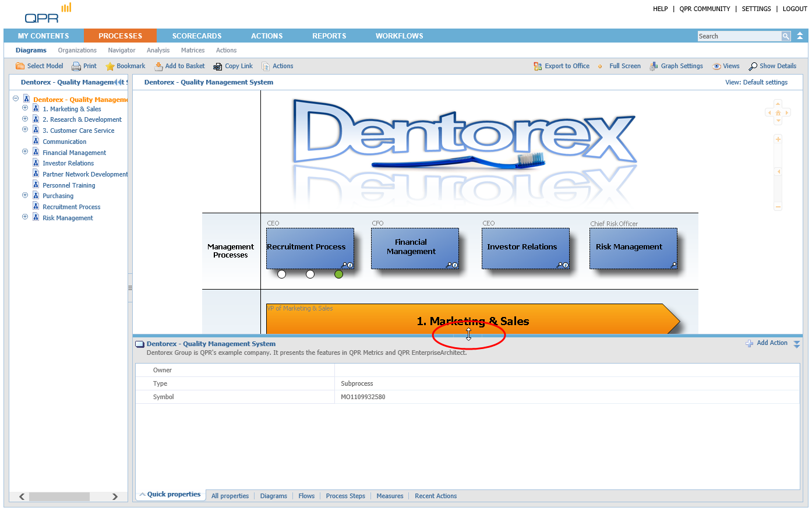The image size is (812, 511).
Task: Click the Select Model folder icon
Action: point(20,66)
